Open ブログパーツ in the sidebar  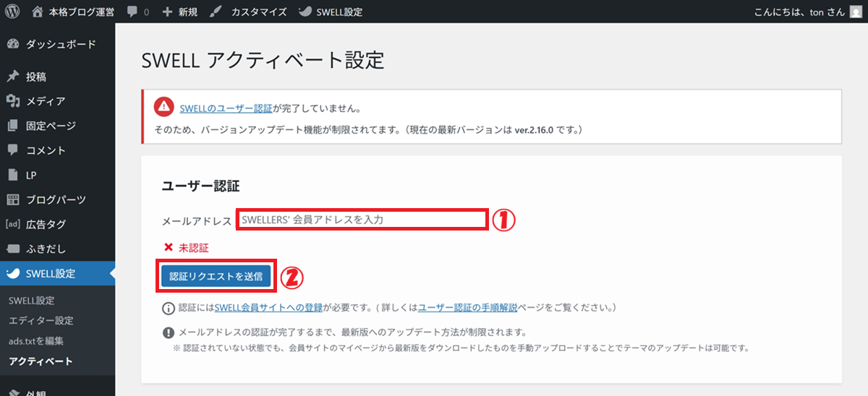tap(56, 199)
